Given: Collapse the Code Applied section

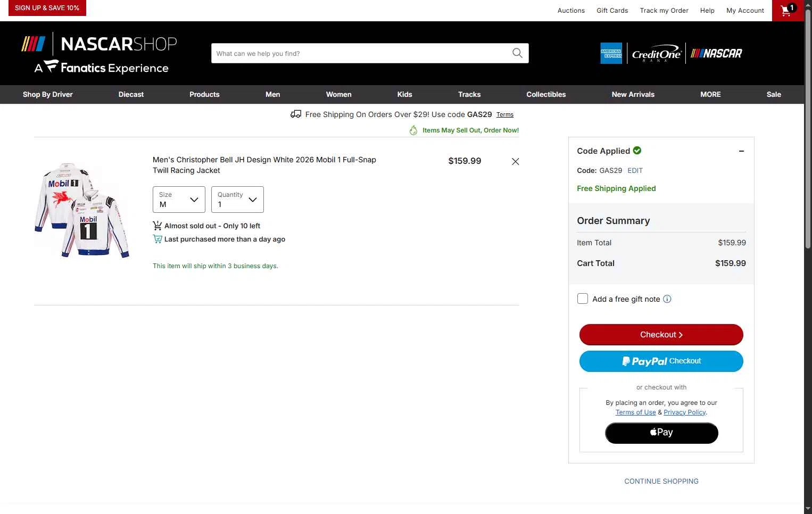Looking at the screenshot, I should coord(741,151).
